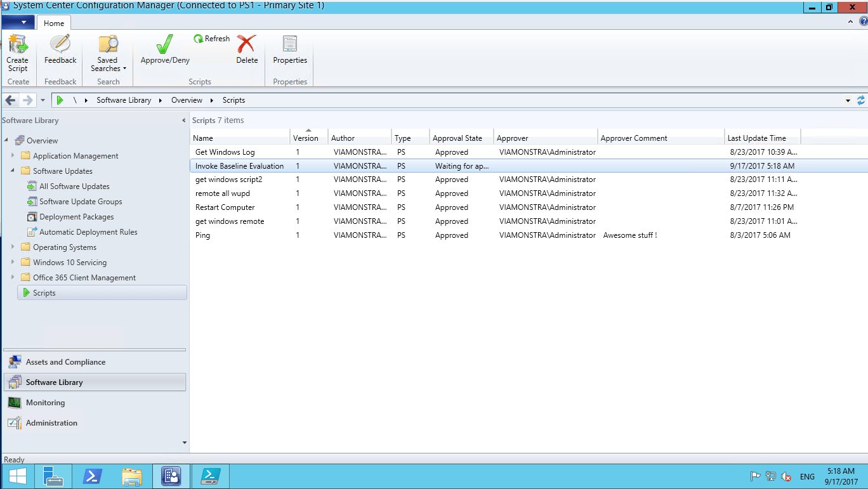
Task: Click the Approve/Deny green checkmark
Action: tap(165, 51)
